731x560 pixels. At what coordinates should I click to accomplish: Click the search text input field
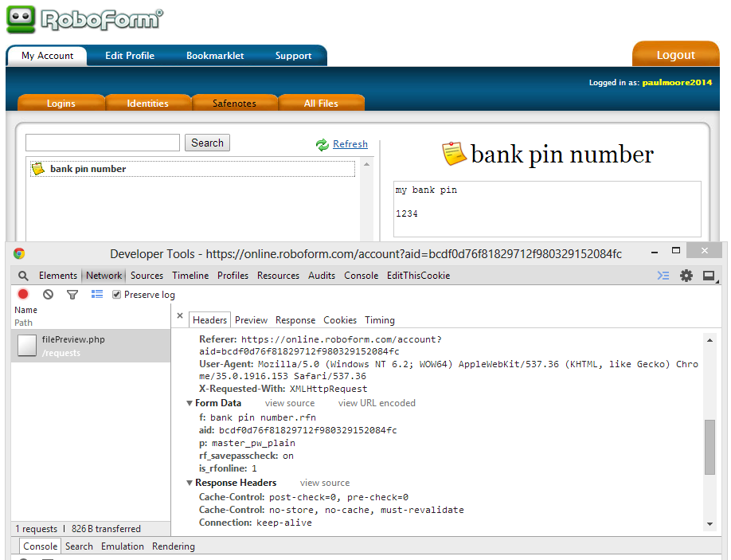(x=103, y=143)
